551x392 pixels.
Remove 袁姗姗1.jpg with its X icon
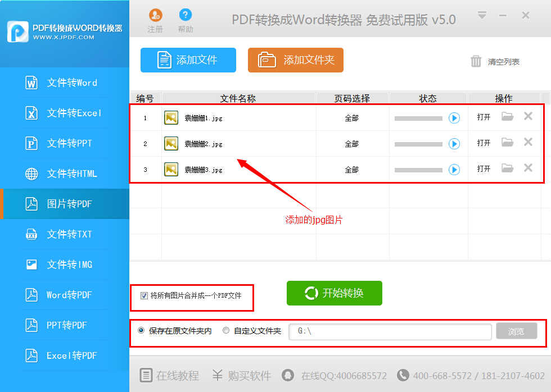pyautogui.click(x=528, y=116)
